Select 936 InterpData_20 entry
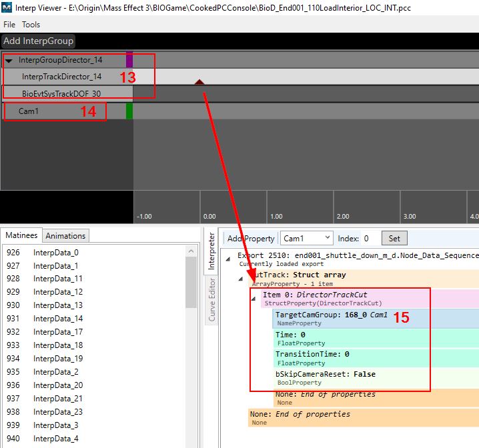 [x=93, y=385]
